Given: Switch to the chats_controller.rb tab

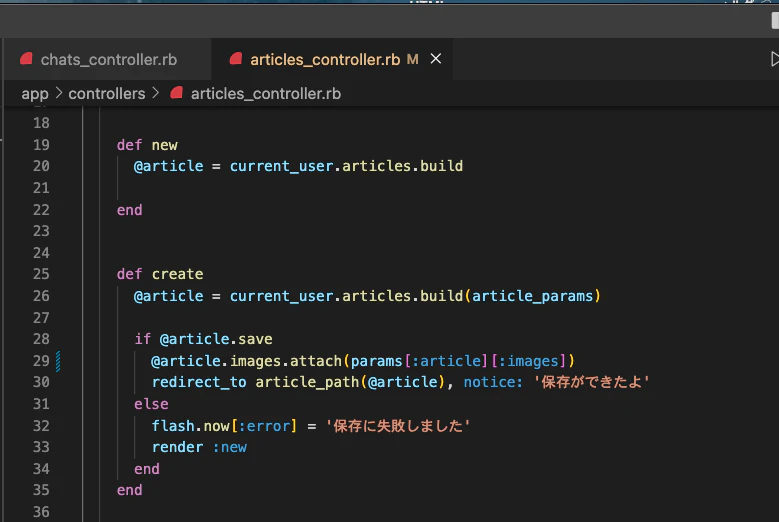Looking at the screenshot, I should 108,60.
